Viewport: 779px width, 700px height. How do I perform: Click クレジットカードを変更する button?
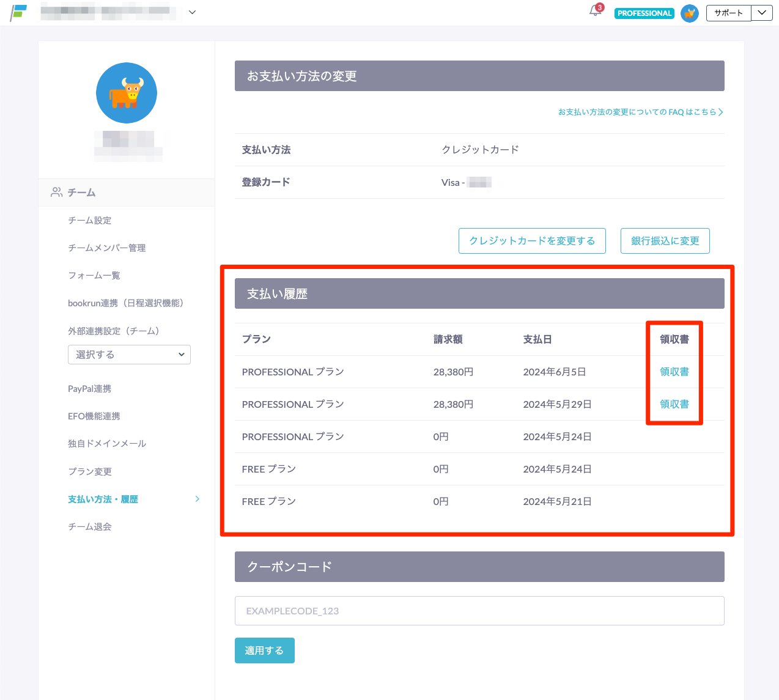(532, 241)
